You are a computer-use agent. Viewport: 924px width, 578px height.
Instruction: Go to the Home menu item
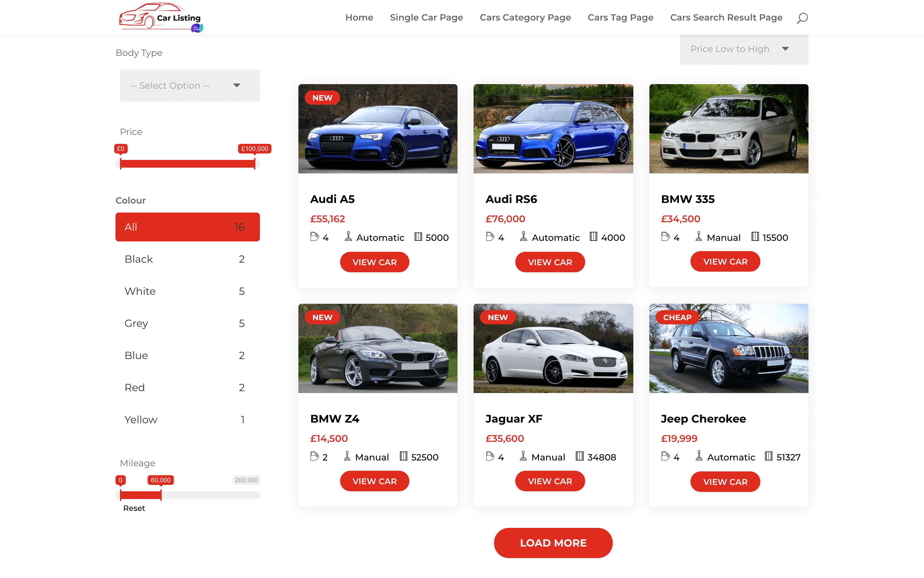point(359,18)
